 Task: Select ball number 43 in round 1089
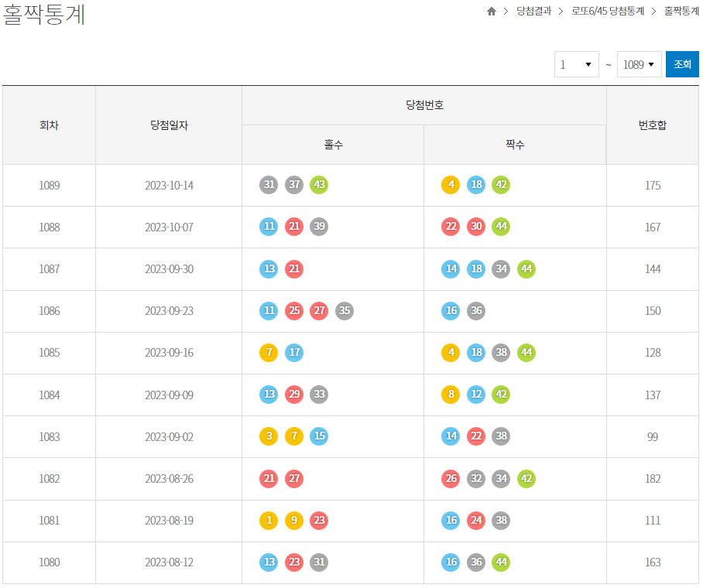pyautogui.click(x=319, y=185)
